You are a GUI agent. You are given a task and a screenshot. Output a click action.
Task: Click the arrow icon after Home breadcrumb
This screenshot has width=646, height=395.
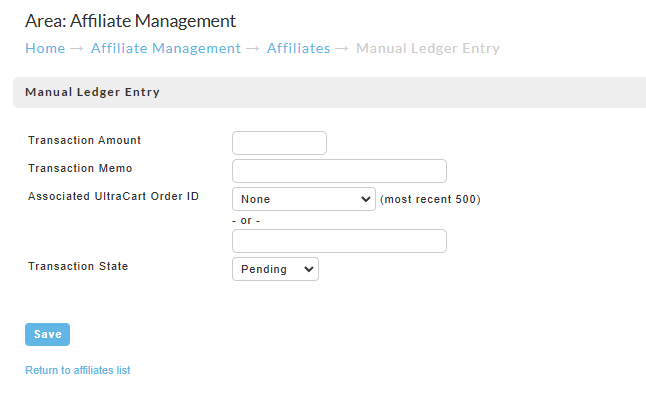tap(77, 49)
